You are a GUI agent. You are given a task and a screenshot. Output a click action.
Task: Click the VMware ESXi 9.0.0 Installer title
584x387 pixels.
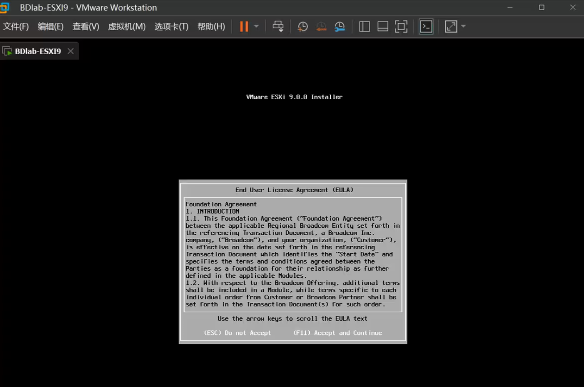click(294, 97)
